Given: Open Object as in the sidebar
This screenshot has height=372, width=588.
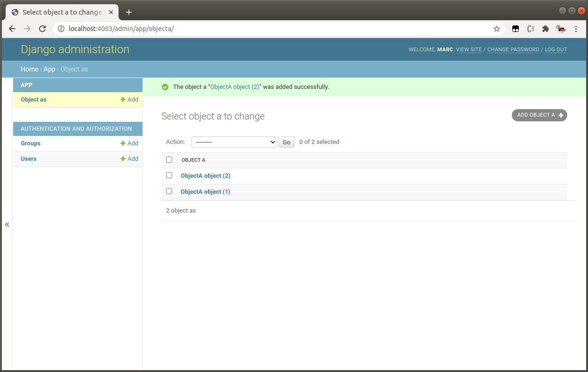Looking at the screenshot, I should pyautogui.click(x=33, y=100).
